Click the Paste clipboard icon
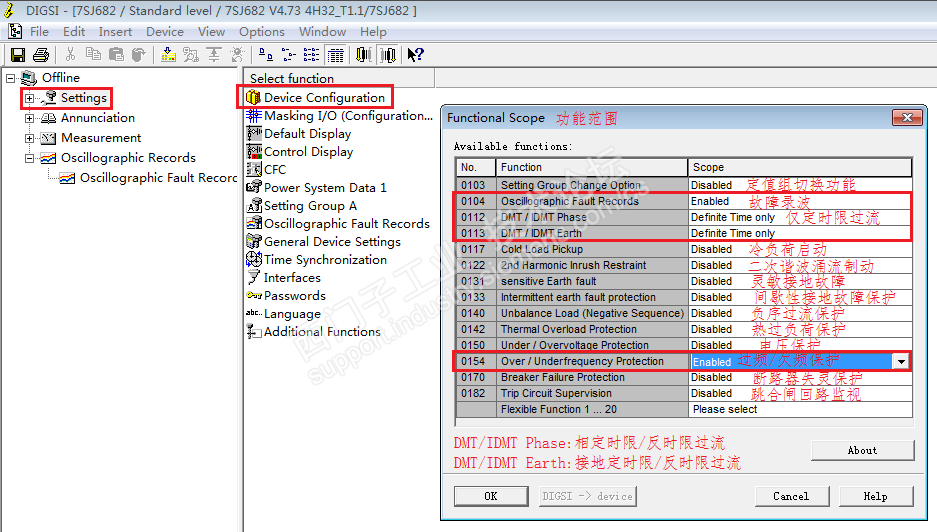The image size is (937, 532). pos(116,55)
